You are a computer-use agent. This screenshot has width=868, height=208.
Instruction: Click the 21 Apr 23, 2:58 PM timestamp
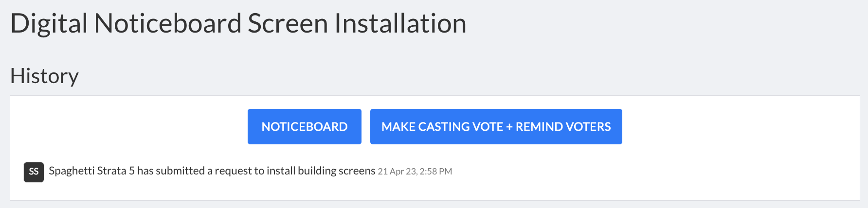pos(415,172)
